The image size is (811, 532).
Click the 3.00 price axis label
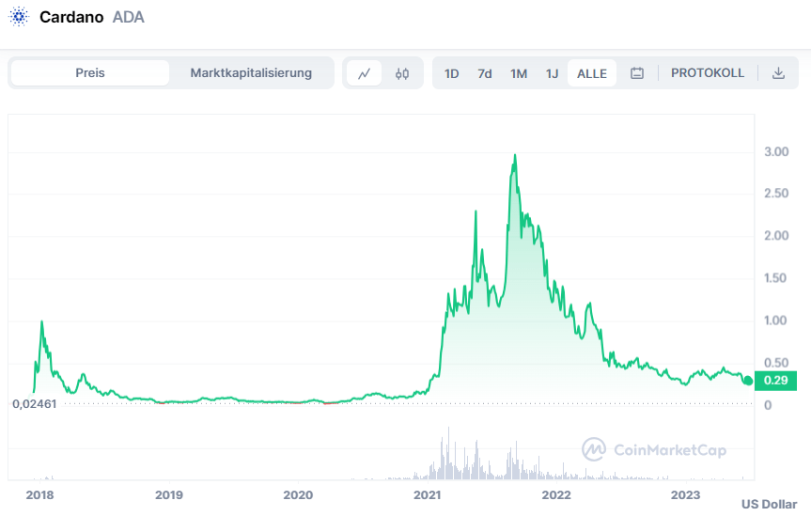pos(776,152)
